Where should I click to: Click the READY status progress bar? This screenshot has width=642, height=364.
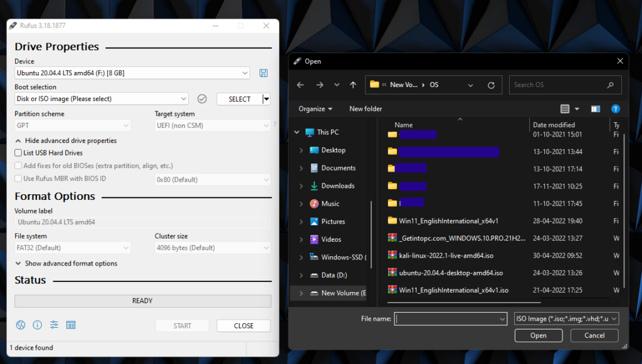coord(143,301)
